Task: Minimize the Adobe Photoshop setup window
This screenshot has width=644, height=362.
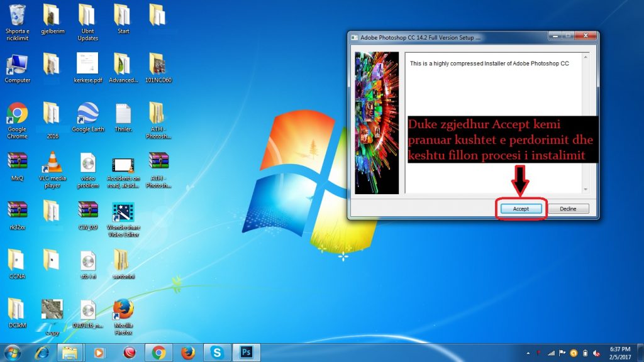Action: tap(555, 36)
